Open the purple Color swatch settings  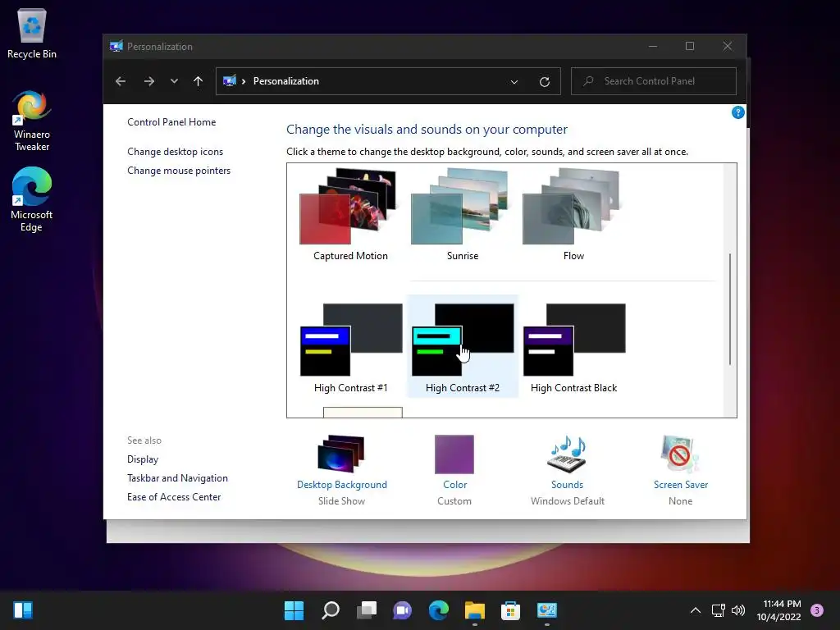[x=454, y=454]
